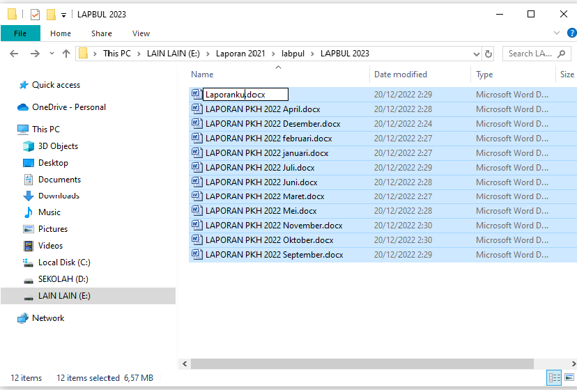Select This PC in the navigation pane
The image size is (577, 392).
[45, 130]
